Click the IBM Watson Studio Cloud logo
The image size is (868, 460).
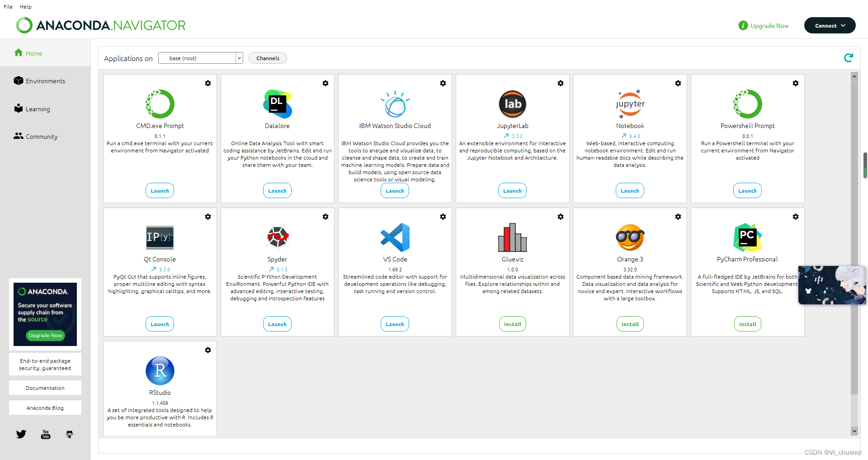click(395, 104)
